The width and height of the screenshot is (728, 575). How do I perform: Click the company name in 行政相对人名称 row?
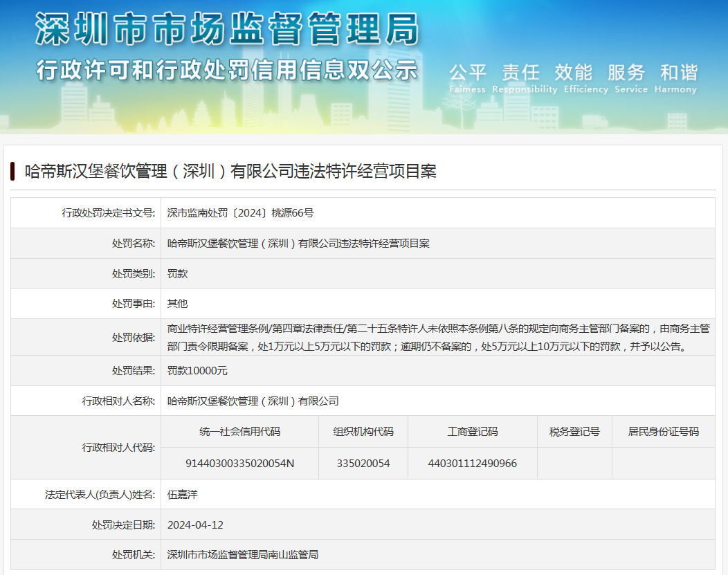tap(253, 401)
